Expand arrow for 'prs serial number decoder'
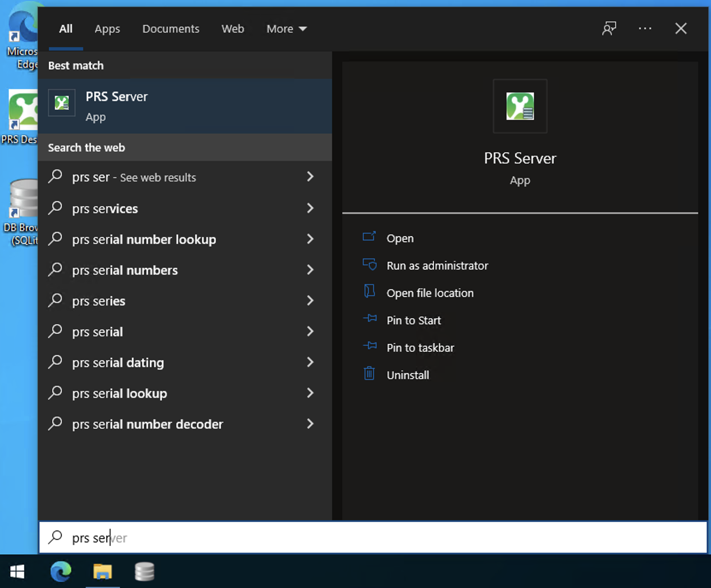Viewport: 711px width, 588px height. point(310,424)
